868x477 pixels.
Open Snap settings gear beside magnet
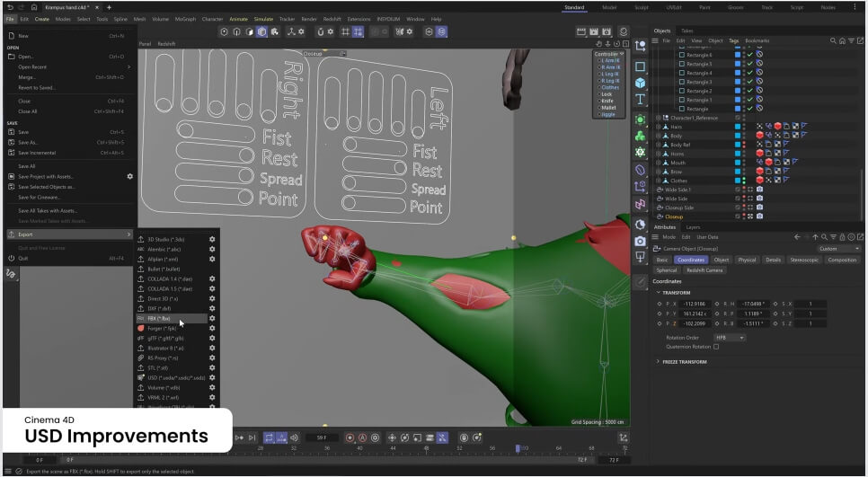(331, 32)
